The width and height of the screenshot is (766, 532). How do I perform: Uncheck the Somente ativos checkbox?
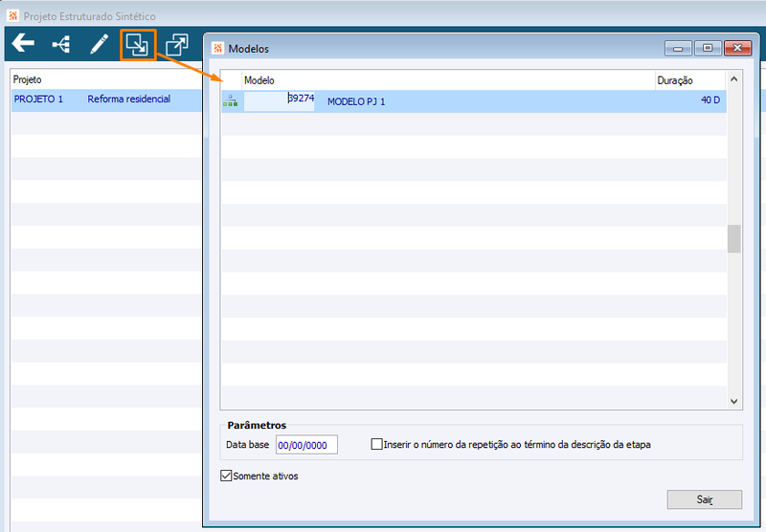tap(226, 476)
